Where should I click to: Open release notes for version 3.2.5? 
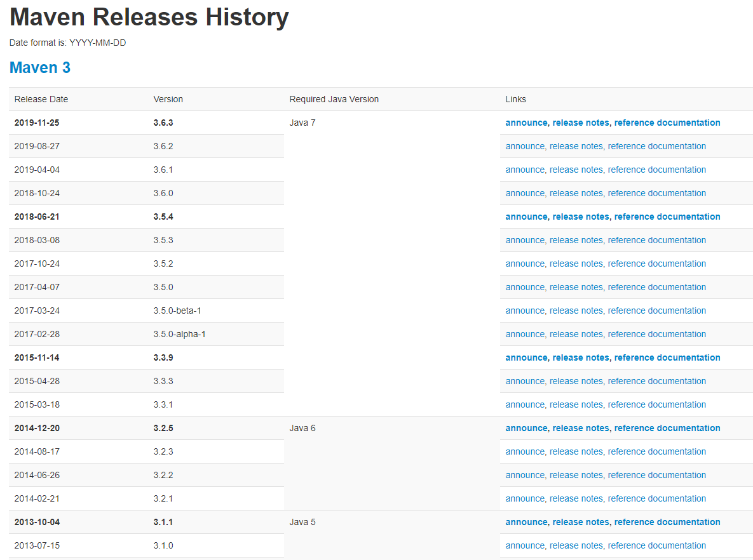(x=581, y=429)
